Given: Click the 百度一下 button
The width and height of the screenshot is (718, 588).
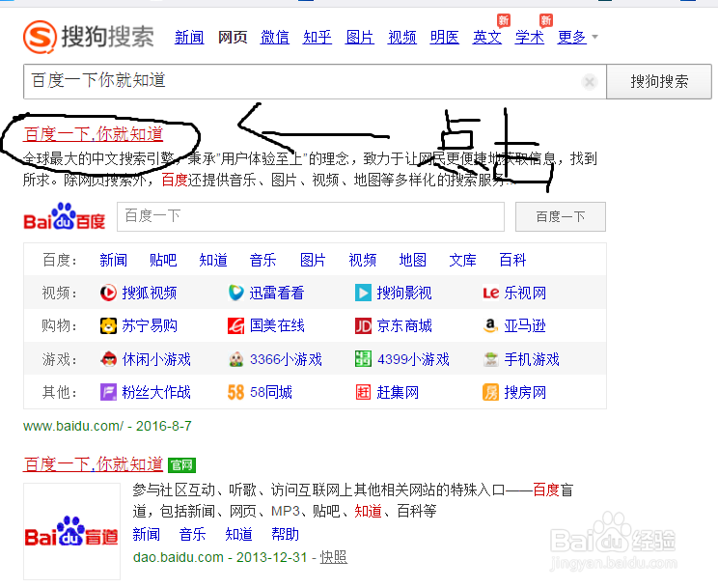Looking at the screenshot, I should tap(561, 216).
